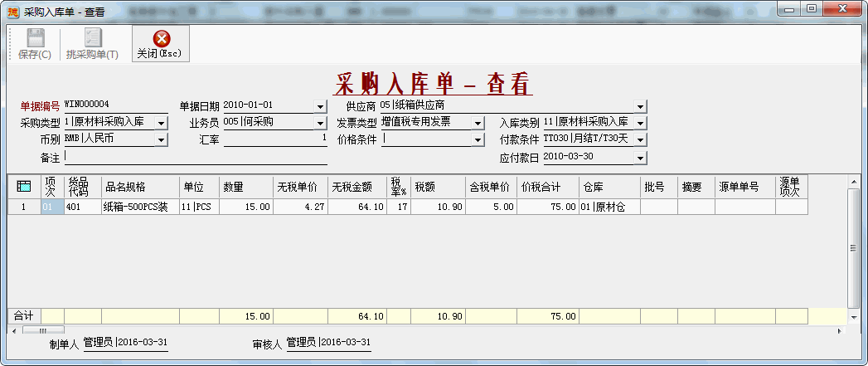Click the 摘要 column header
The image size is (868, 366).
pyautogui.click(x=696, y=187)
